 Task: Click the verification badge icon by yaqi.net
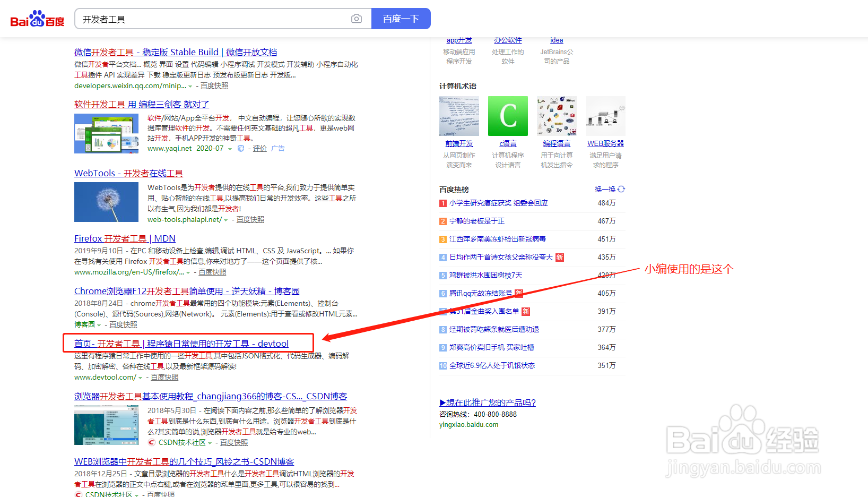click(x=241, y=149)
